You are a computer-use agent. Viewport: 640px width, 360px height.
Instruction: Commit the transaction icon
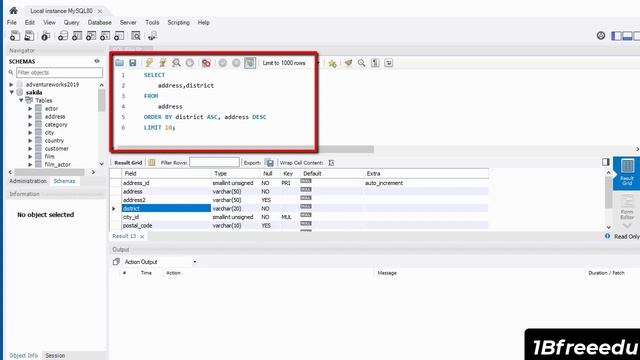pos(222,63)
